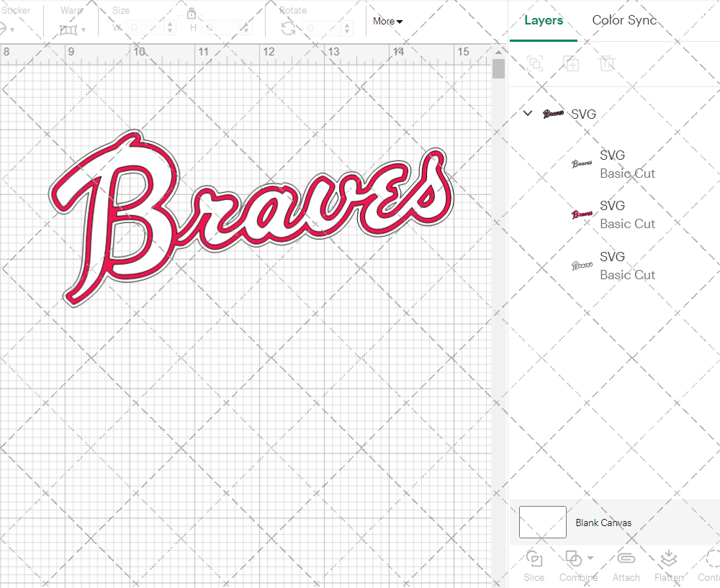
Task: Adjust height with the stepper arrows
Action: [x=246, y=28]
